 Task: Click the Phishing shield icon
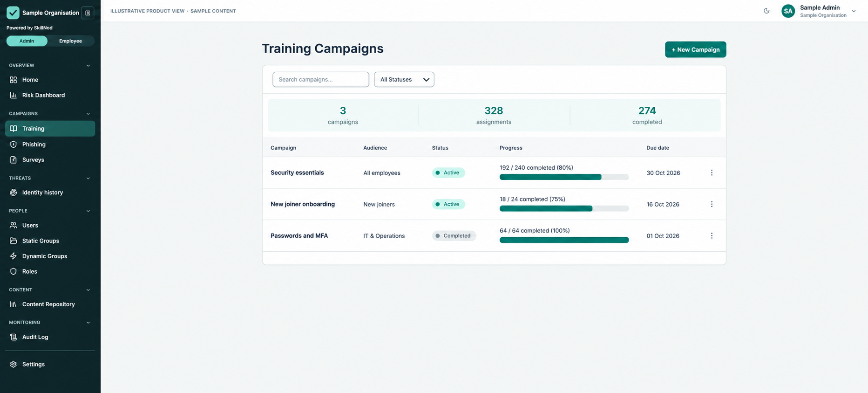[x=14, y=145]
